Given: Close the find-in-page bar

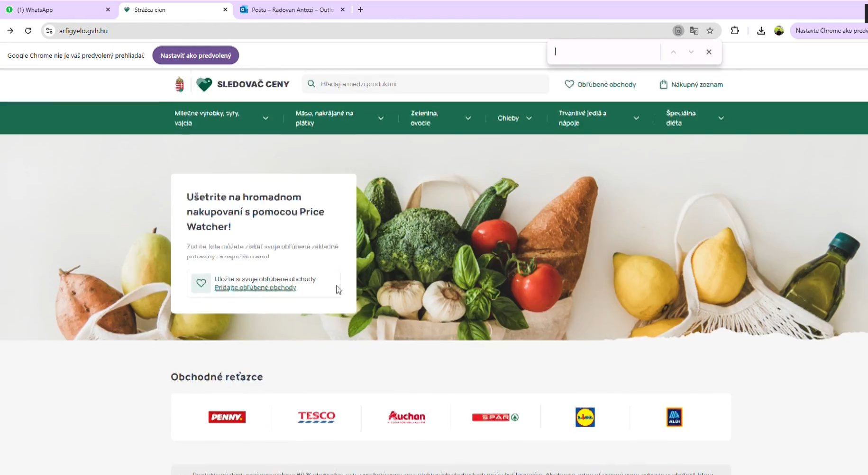Looking at the screenshot, I should coord(709,52).
